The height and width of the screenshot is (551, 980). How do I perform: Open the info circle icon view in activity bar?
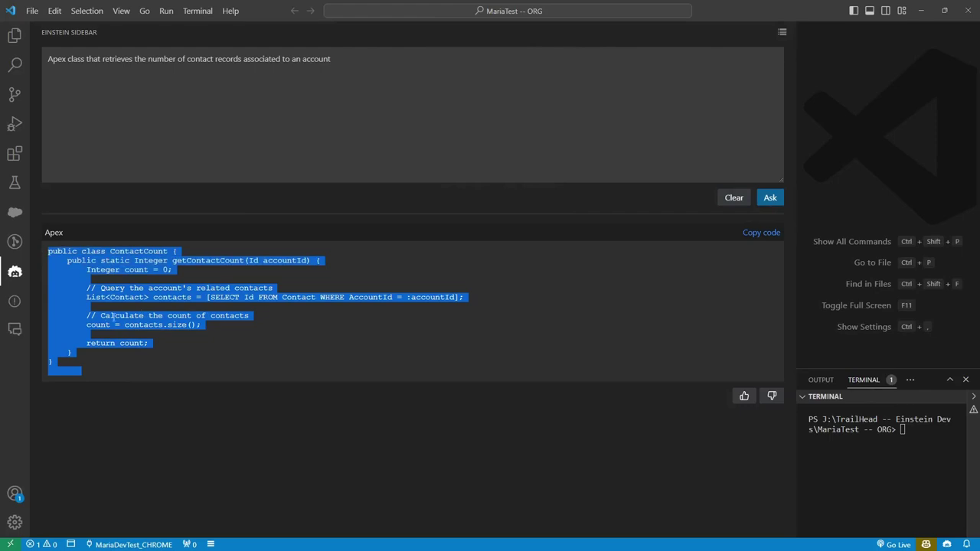click(15, 301)
